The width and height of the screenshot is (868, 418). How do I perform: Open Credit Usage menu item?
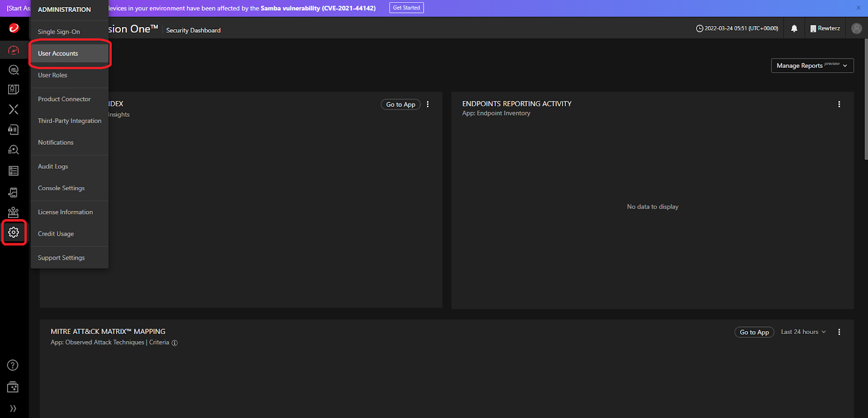click(x=69, y=234)
